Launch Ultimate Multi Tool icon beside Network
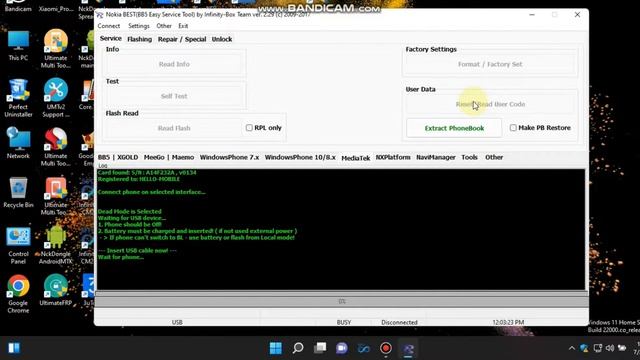 [x=56, y=147]
